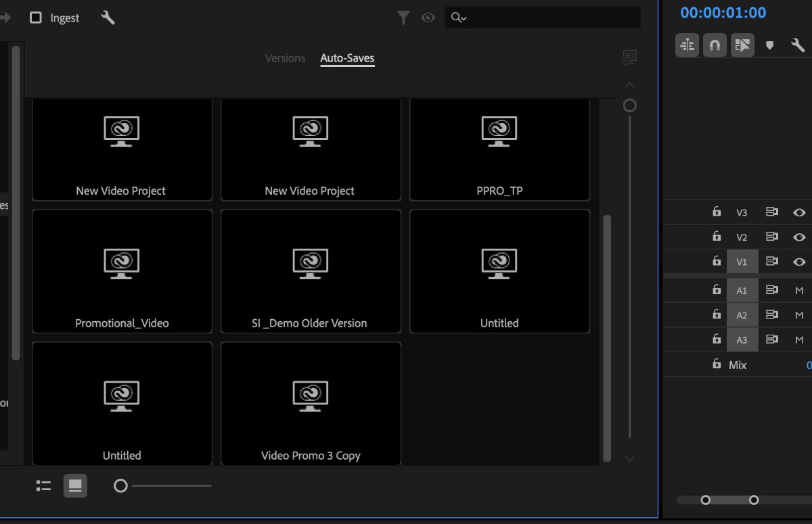Toggle the V1 track output eye
The width and height of the screenshot is (812, 524).
point(799,261)
